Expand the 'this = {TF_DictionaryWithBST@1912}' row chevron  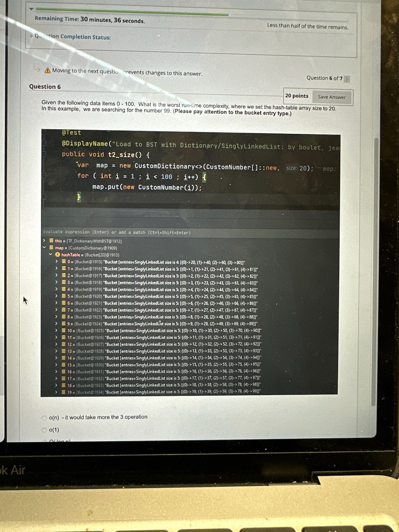(x=44, y=240)
